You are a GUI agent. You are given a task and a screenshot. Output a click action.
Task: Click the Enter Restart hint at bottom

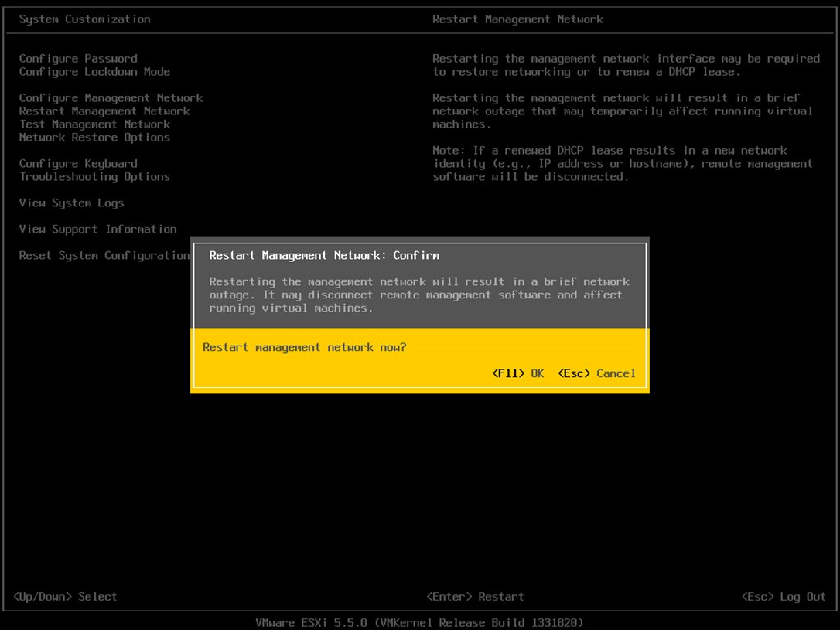pyautogui.click(x=475, y=596)
